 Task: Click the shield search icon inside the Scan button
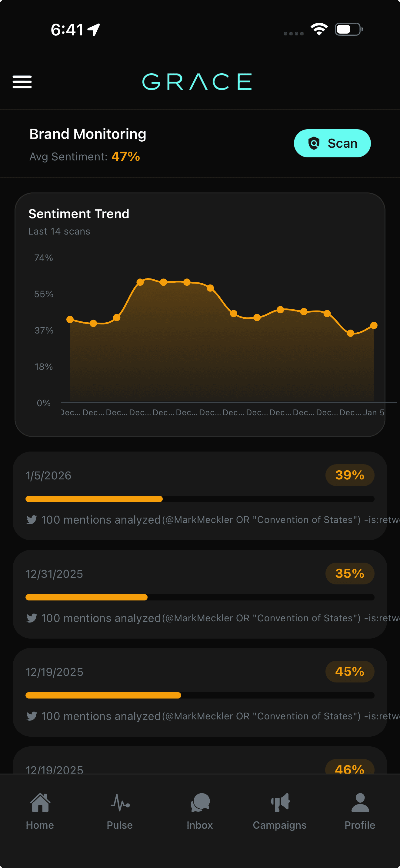pos(314,143)
